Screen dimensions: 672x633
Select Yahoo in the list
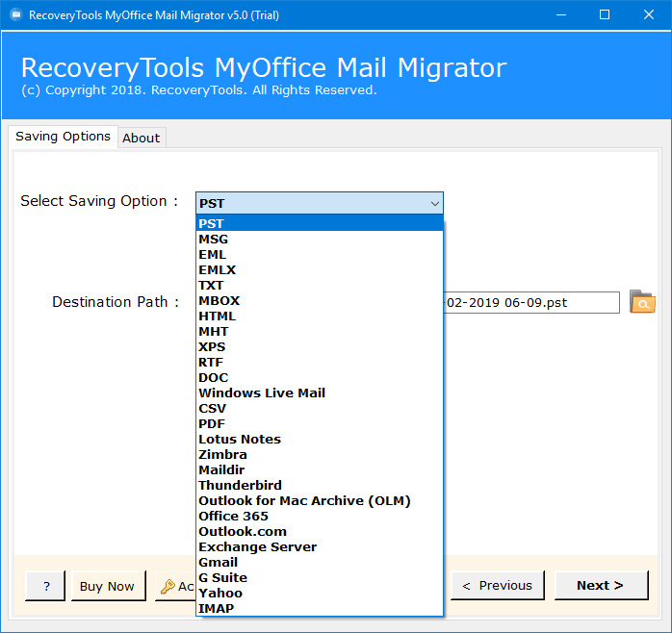tap(320, 594)
